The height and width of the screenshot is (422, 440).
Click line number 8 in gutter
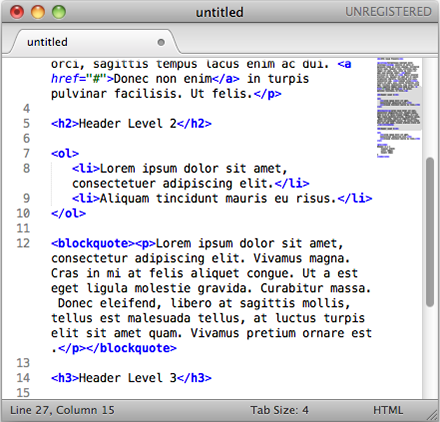[26, 169]
